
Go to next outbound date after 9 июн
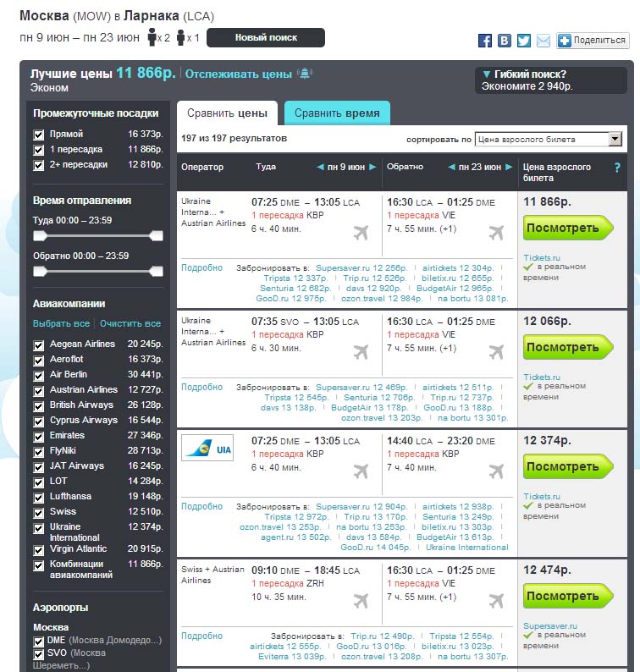point(372,168)
